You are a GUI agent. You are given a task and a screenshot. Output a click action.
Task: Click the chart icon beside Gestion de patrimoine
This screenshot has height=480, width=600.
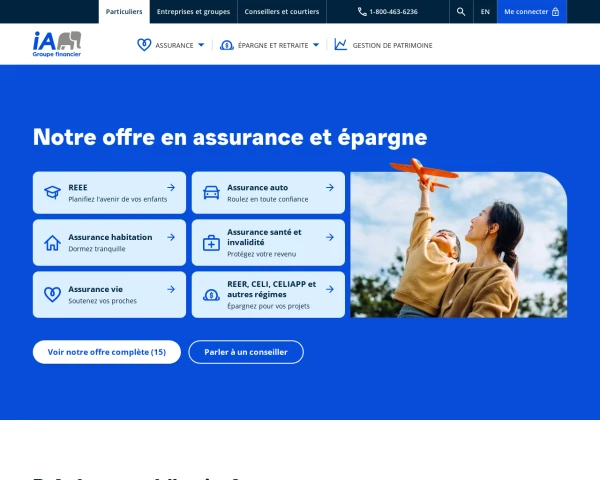point(341,45)
